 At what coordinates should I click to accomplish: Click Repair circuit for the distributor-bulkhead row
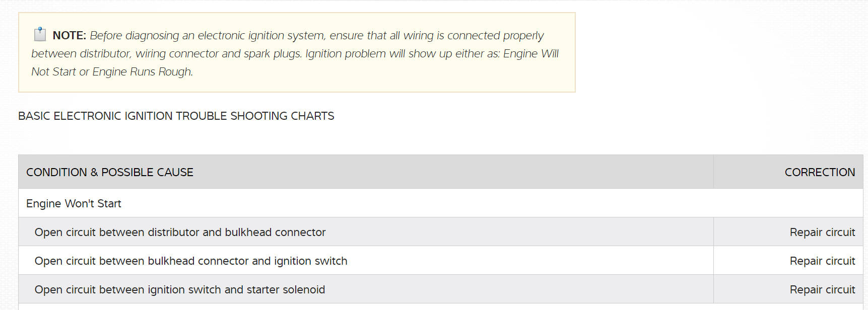822,232
